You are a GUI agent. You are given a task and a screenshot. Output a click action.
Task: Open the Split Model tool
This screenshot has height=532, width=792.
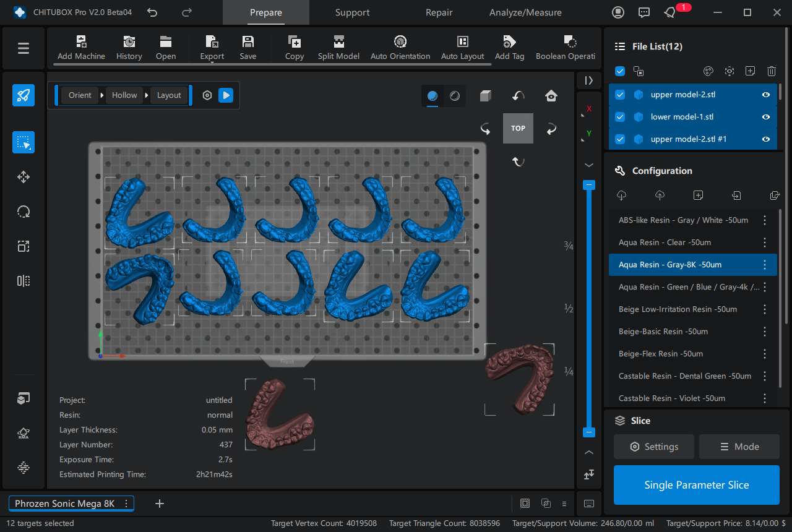click(338, 48)
